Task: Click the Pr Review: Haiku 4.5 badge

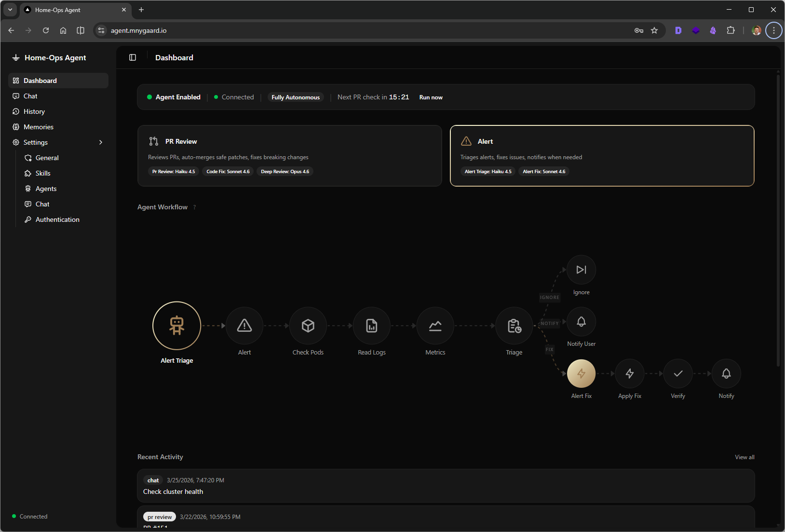Action: 174,171
